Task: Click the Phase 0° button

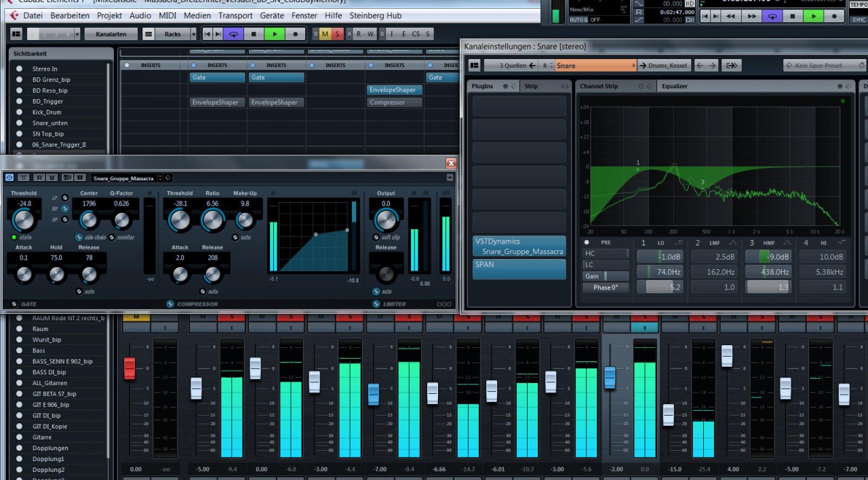Action: 605,287
